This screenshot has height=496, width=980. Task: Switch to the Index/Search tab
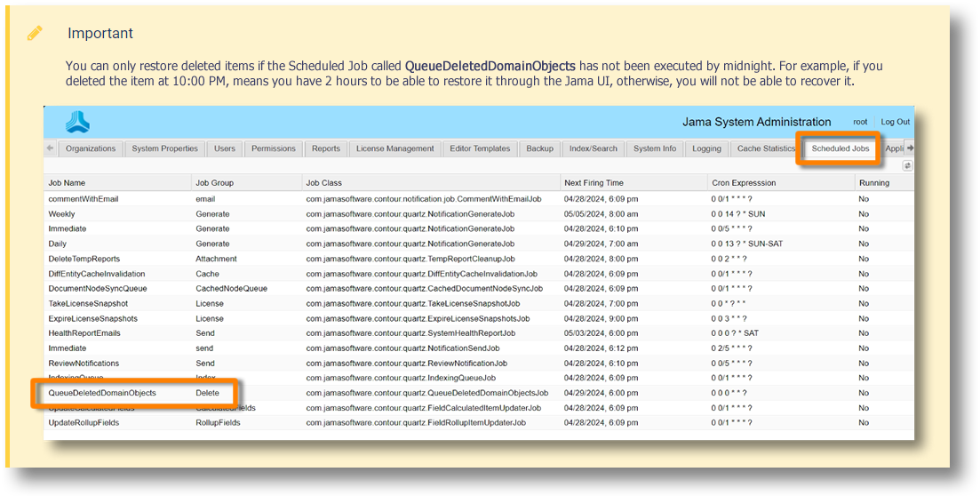tap(594, 148)
